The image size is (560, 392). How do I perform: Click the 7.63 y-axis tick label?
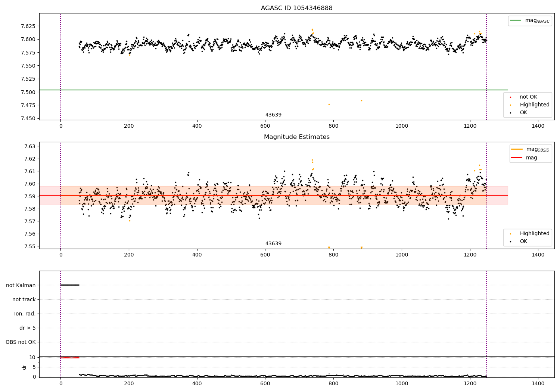pos(30,146)
